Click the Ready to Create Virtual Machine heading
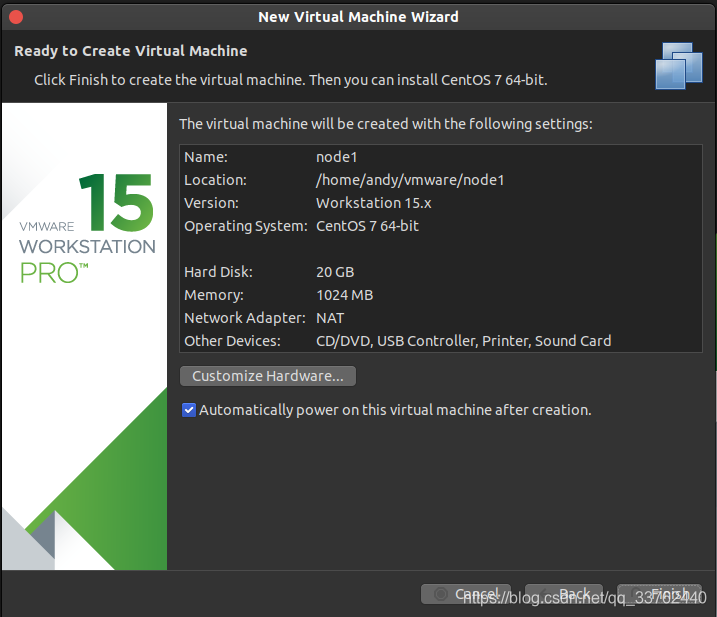 coord(131,51)
